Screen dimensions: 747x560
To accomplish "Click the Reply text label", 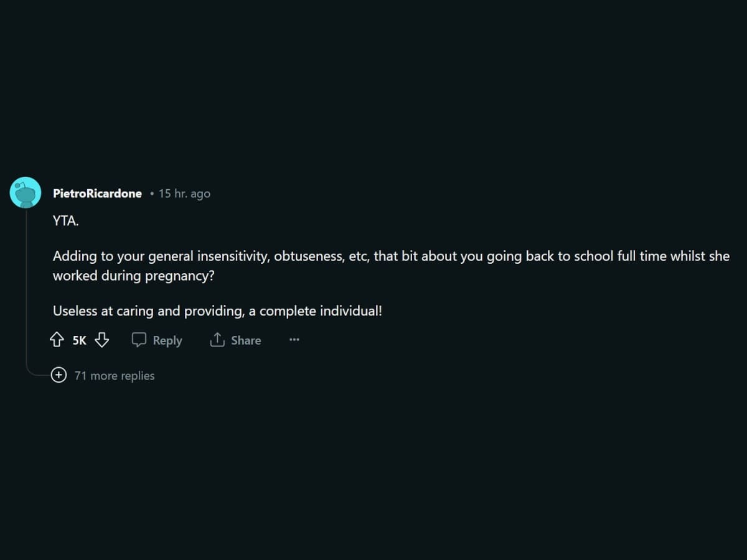I will (x=167, y=340).
